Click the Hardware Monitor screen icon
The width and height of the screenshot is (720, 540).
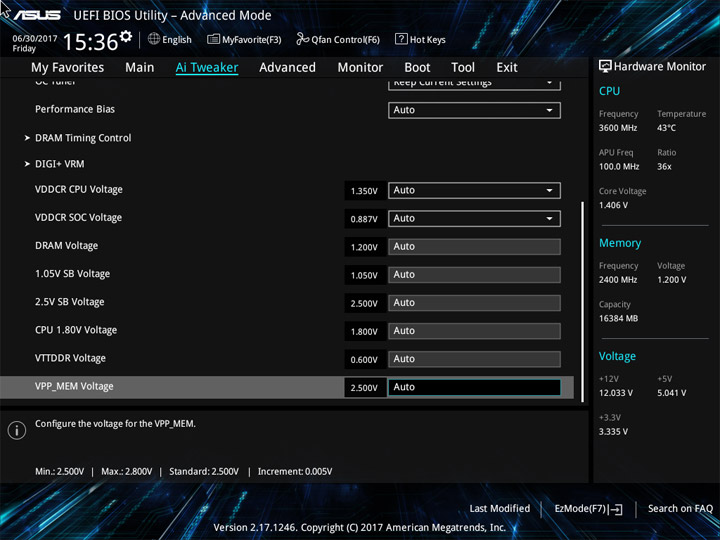pos(605,66)
